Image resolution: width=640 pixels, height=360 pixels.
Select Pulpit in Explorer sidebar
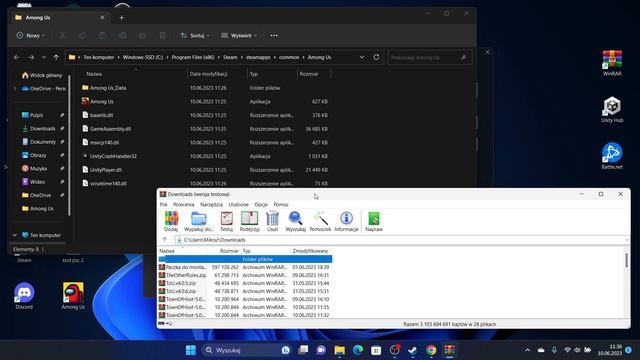point(36,115)
